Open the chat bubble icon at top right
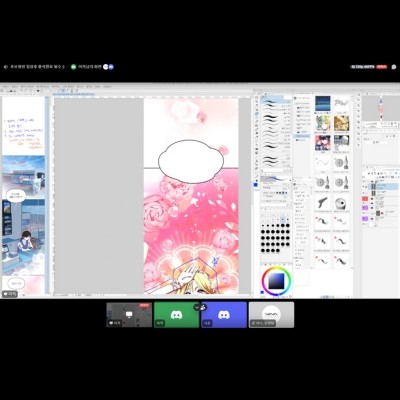The width and height of the screenshot is (400, 400). [x=394, y=67]
